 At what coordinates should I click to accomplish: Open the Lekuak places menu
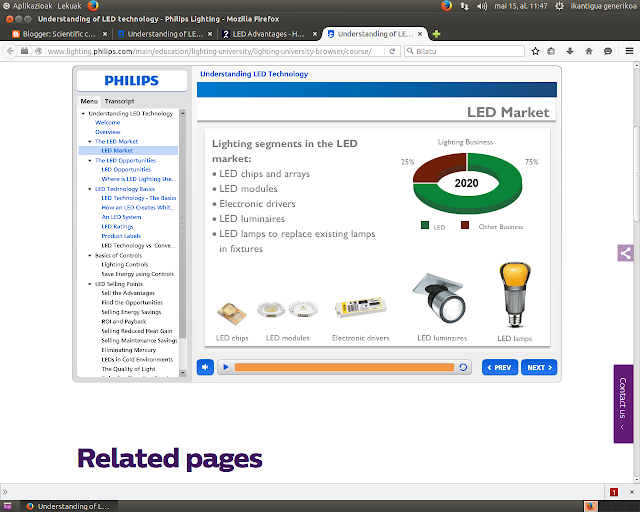pos(69,6)
